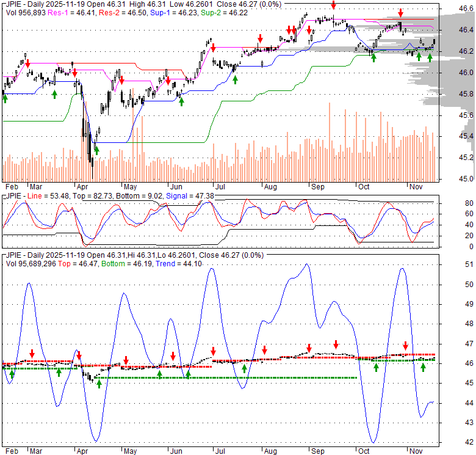Click the 80 level on the oscillator axis
The height and width of the screenshot is (455, 476).
click(x=469, y=203)
